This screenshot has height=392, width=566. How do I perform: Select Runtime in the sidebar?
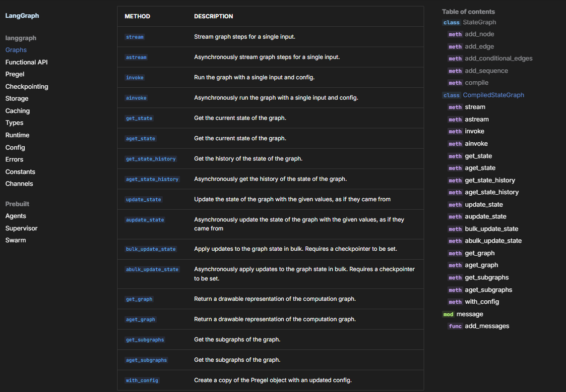17,135
